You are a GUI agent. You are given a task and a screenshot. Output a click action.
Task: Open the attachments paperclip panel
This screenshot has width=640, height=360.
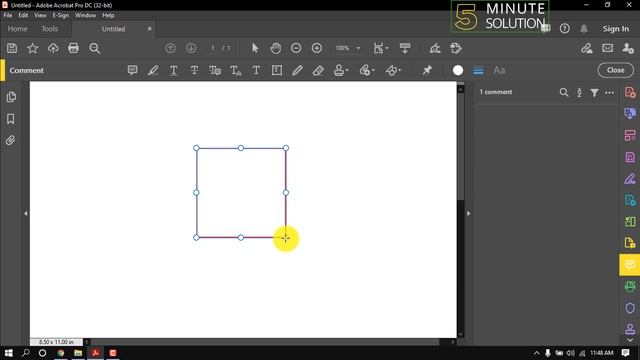coord(11,140)
